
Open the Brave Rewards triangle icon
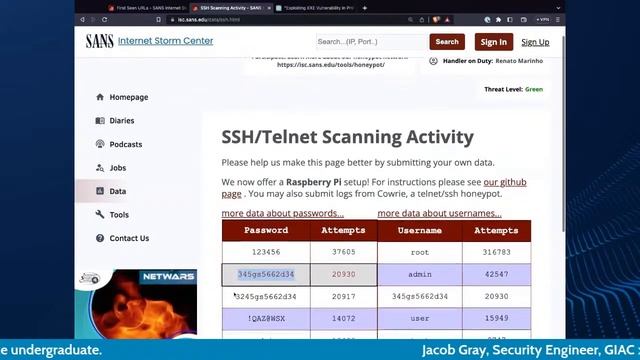click(x=447, y=20)
